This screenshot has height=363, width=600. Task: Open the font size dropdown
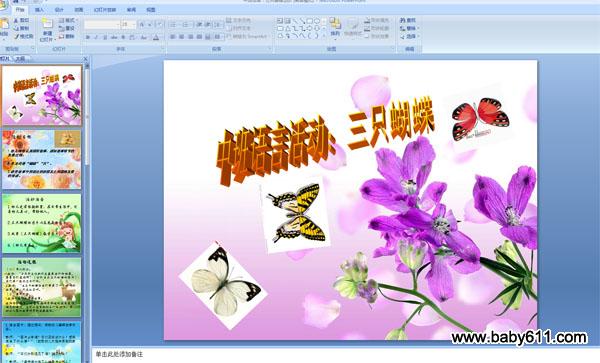tap(134, 24)
